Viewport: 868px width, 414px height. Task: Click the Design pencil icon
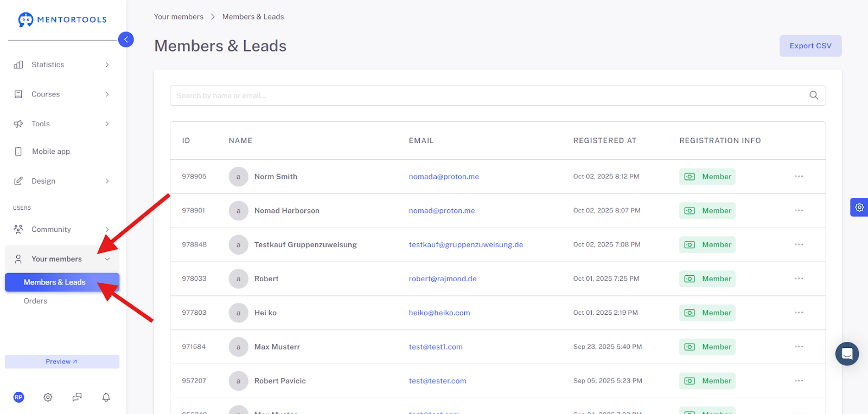click(18, 181)
